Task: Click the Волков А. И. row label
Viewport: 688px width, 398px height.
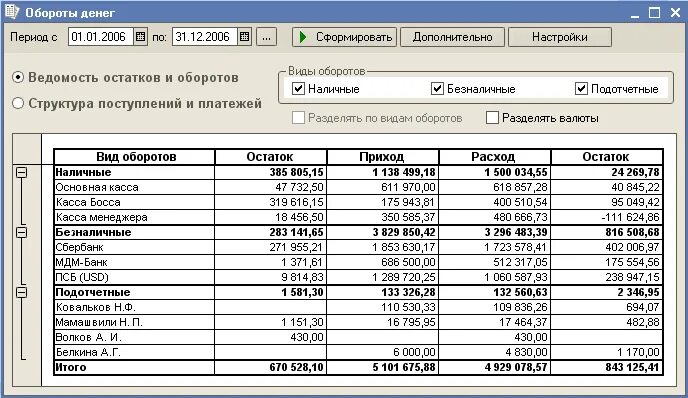Action: click(89, 337)
